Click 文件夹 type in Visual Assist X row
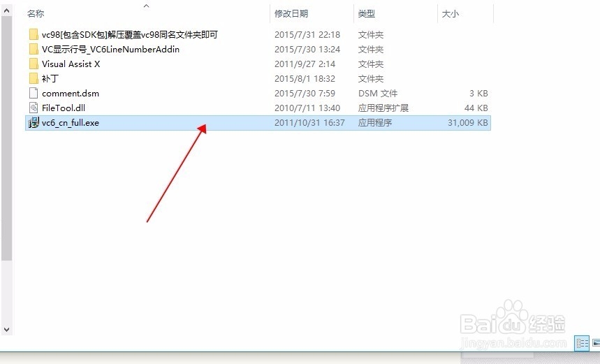This screenshot has width=600, height=364. point(370,64)
